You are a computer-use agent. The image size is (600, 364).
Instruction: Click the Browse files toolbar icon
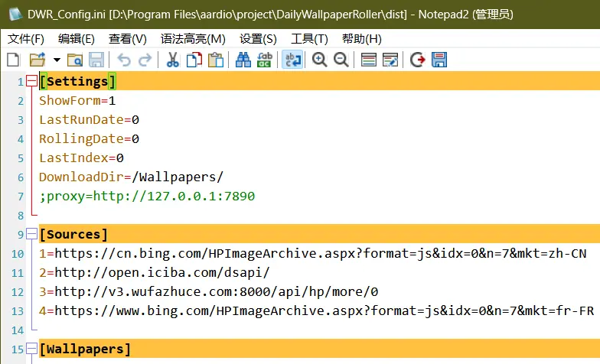click(x=75, y=60)
